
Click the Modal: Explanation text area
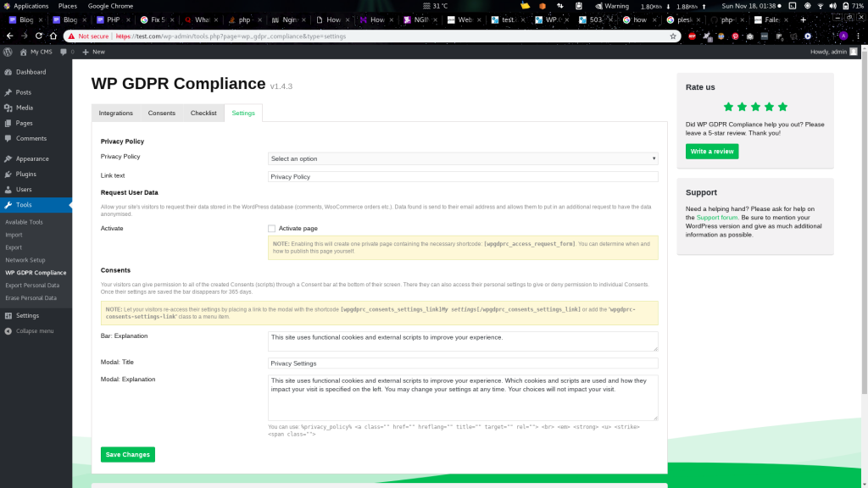(463, 398)
